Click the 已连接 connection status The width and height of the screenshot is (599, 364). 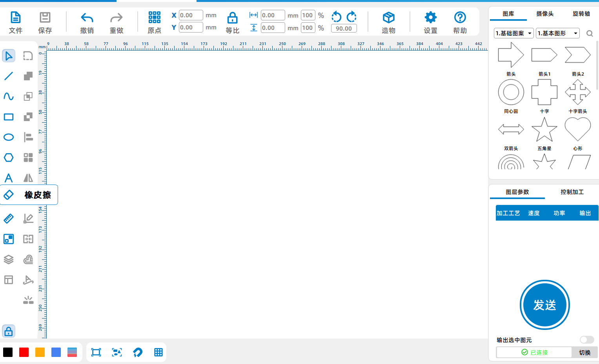point(534,352)
